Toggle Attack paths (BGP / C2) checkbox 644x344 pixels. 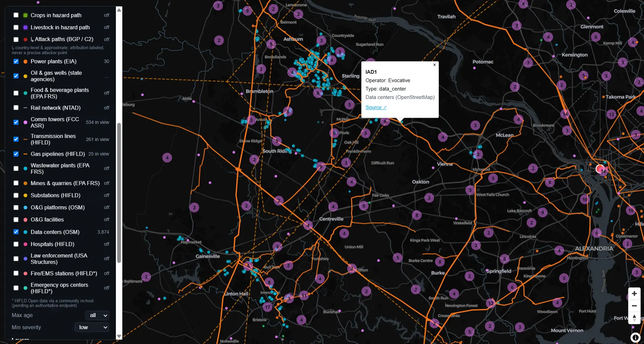pyautogui.click(x=16, y=39)
